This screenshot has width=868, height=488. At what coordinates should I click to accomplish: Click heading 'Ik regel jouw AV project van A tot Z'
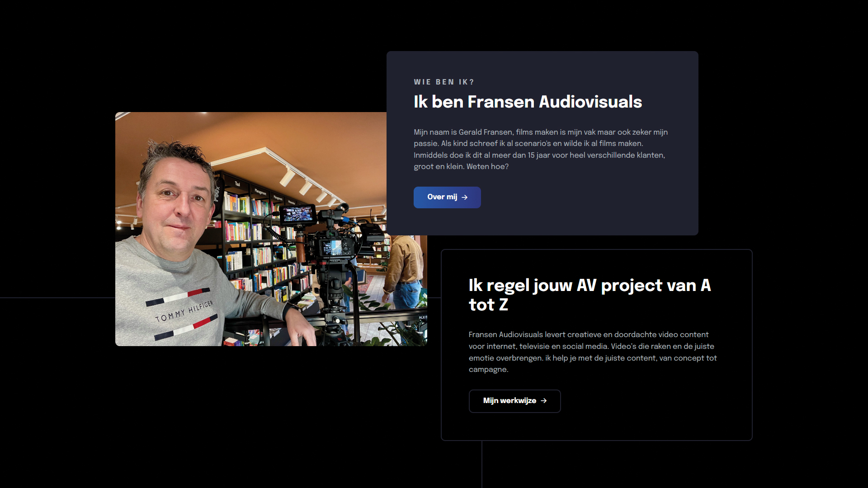pyautogui.click(x=590, y=295)
